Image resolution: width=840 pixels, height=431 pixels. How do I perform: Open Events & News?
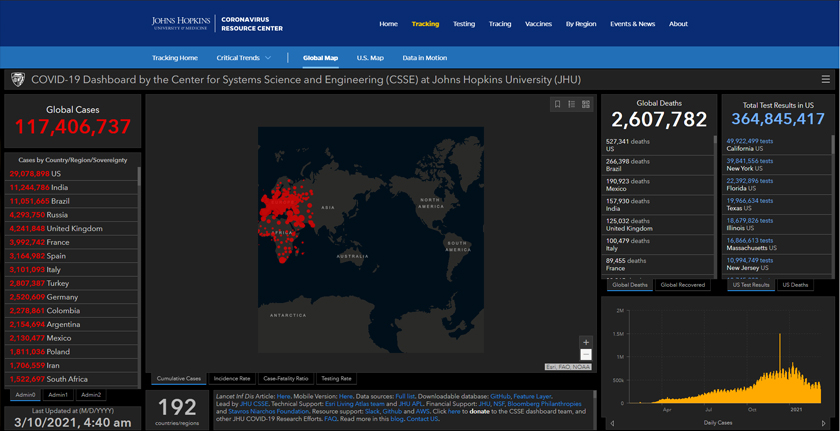tap(632, 24)
